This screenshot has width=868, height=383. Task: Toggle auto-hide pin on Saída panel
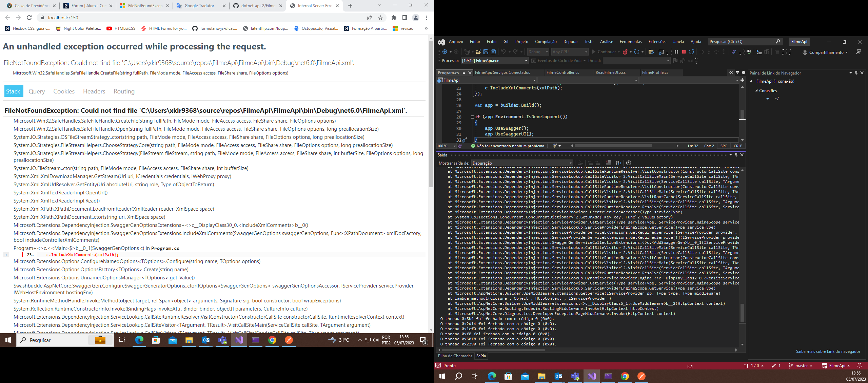tap(736, 155)
